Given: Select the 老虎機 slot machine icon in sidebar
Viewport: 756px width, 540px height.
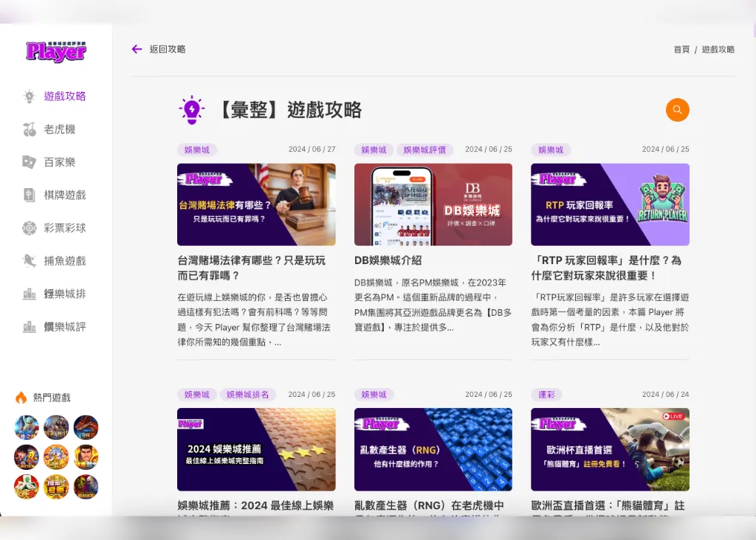Looking at the screenshot, I should click(x=30, y=129).
